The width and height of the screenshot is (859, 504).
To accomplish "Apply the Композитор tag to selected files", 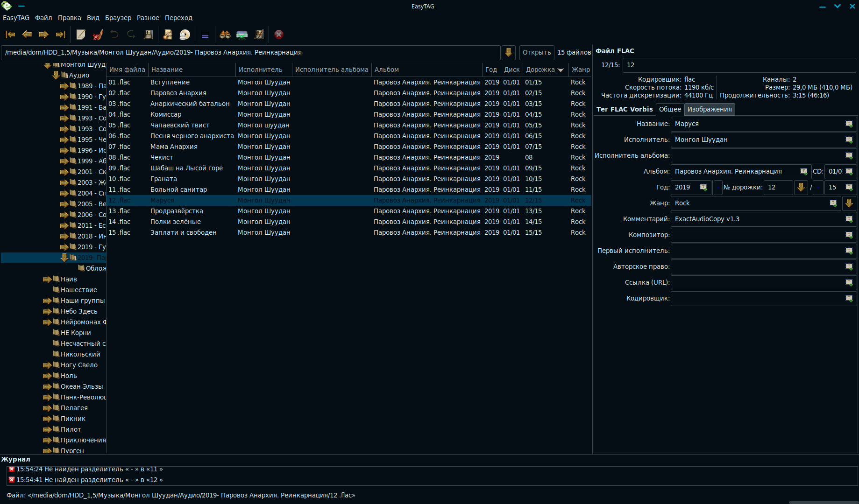I will pyautogui.click(x=849, y=235).
